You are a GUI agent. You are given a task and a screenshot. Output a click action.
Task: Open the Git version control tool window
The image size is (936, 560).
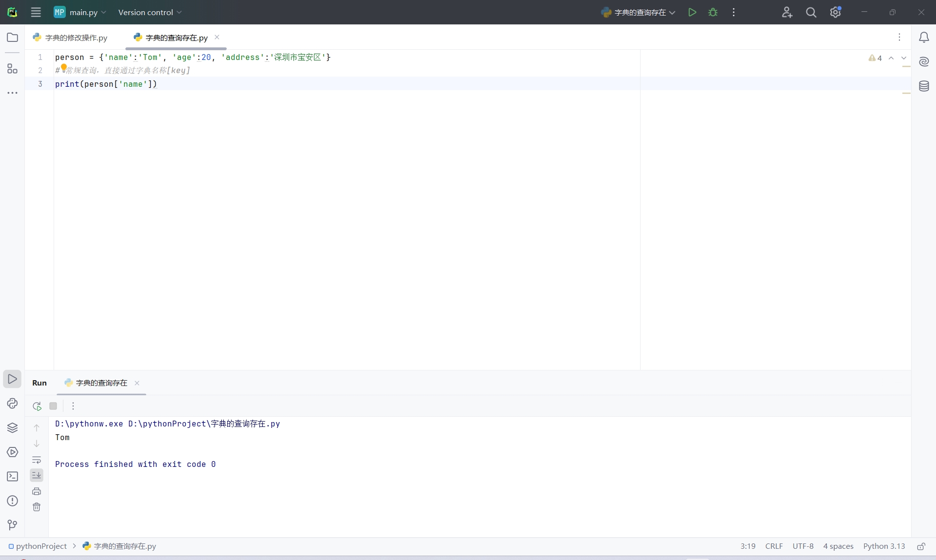point(12,525)
